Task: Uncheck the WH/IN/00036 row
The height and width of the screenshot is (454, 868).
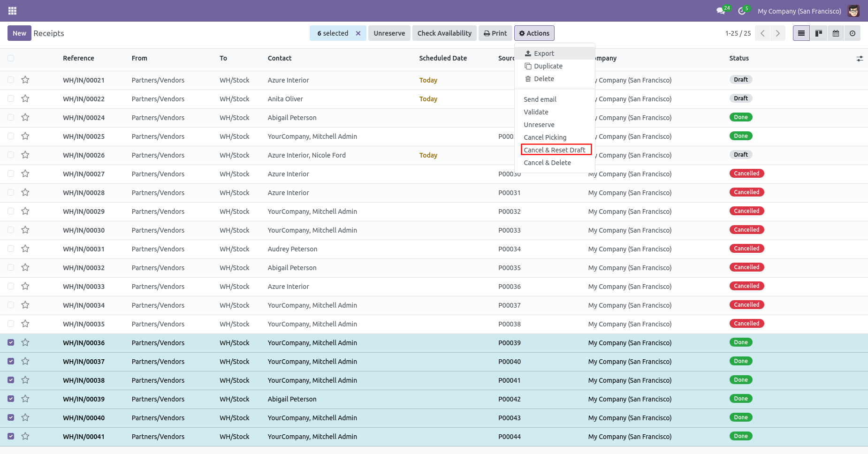Action: (x=11, y=342)
